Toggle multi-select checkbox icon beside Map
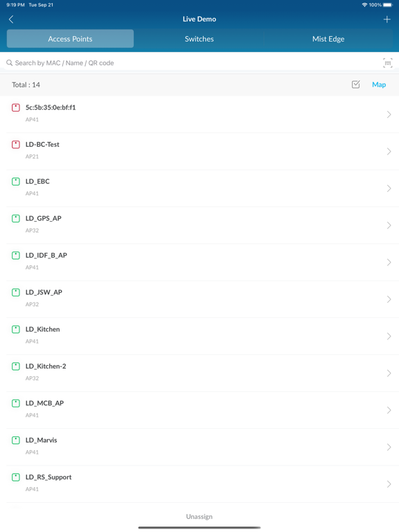Image resolution: width=399 pixels, height=532 pixels. click(355, 85)
